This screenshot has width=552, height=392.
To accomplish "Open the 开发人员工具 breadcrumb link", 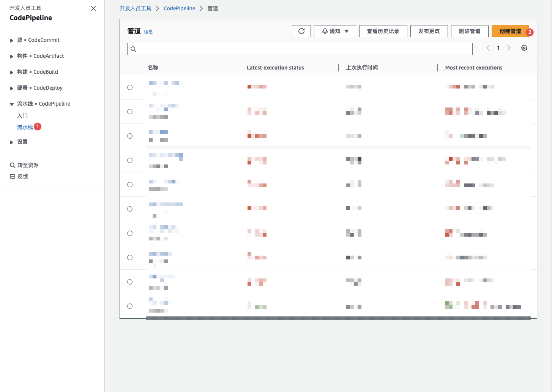I will click(x=136, y=8).
